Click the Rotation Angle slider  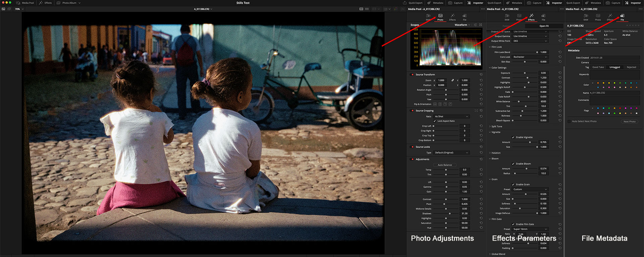click(446, 90)
